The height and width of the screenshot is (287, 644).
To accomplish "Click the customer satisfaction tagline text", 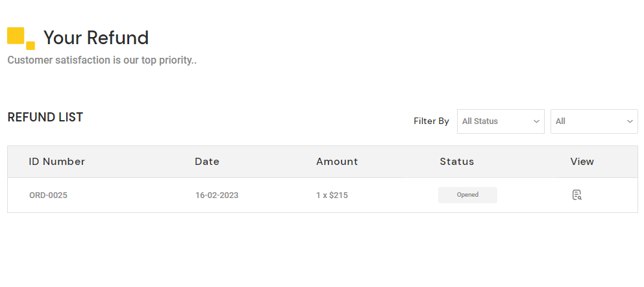I will (x=102, y=60).
